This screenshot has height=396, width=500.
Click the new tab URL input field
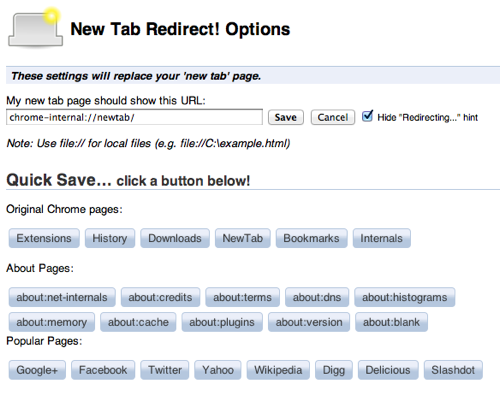pyautogui.click(x=134, y=117)
